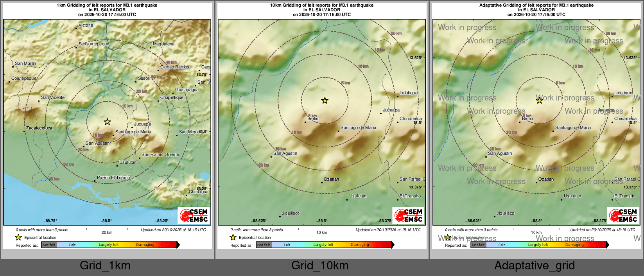This screenshot has height=276, width=644.
Task: Click the epicenter star on Grid_10km map
Action: tap(325, 100)
